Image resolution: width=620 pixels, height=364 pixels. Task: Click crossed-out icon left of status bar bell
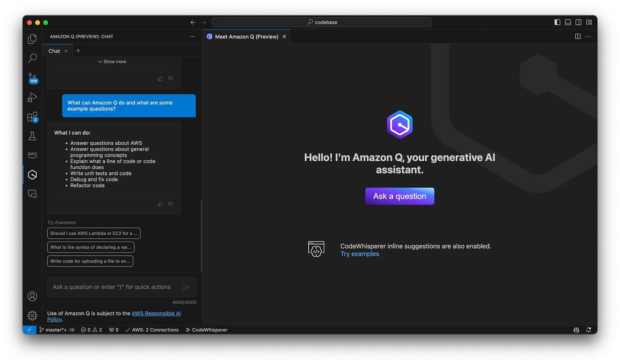coord(576,330)
